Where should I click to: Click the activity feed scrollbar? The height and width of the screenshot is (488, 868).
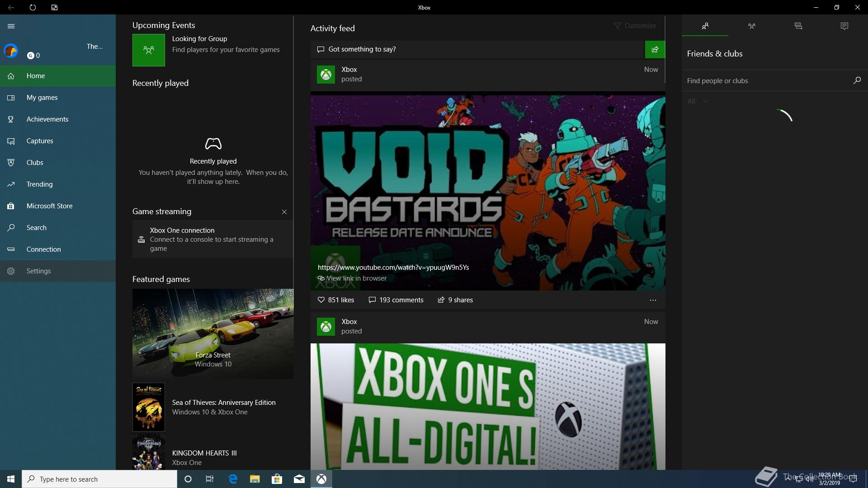click(x=665, y=50)
